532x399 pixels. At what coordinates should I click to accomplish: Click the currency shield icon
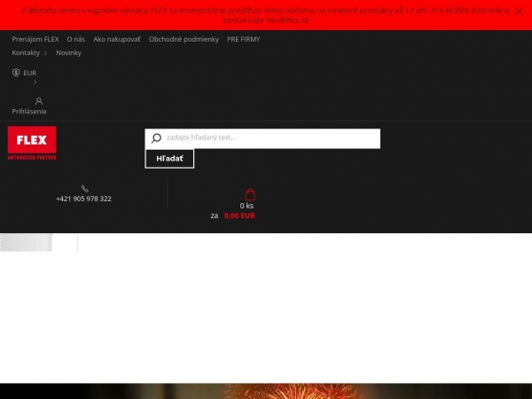pos(16,73)
